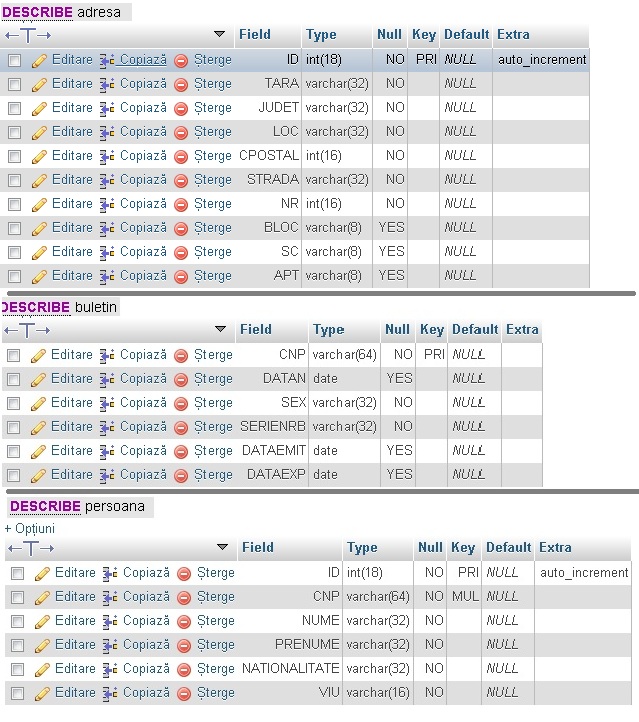Click red delete icon in adresa STRADA row
639x722 pixels.
click(x=181, y=180)
